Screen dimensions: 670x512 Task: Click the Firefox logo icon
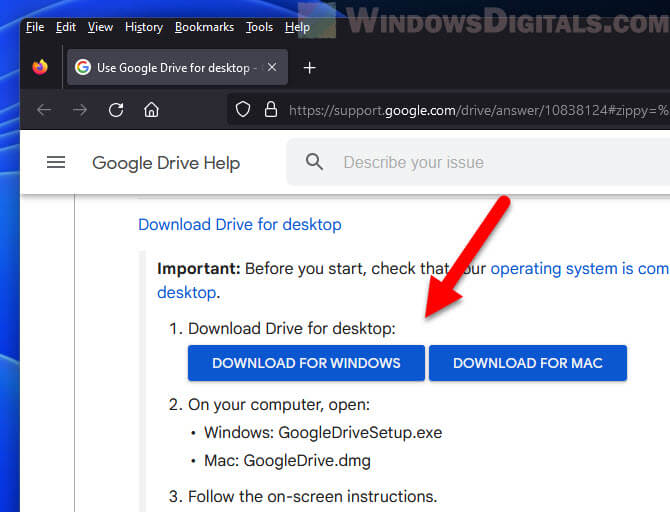coord(40,68)
